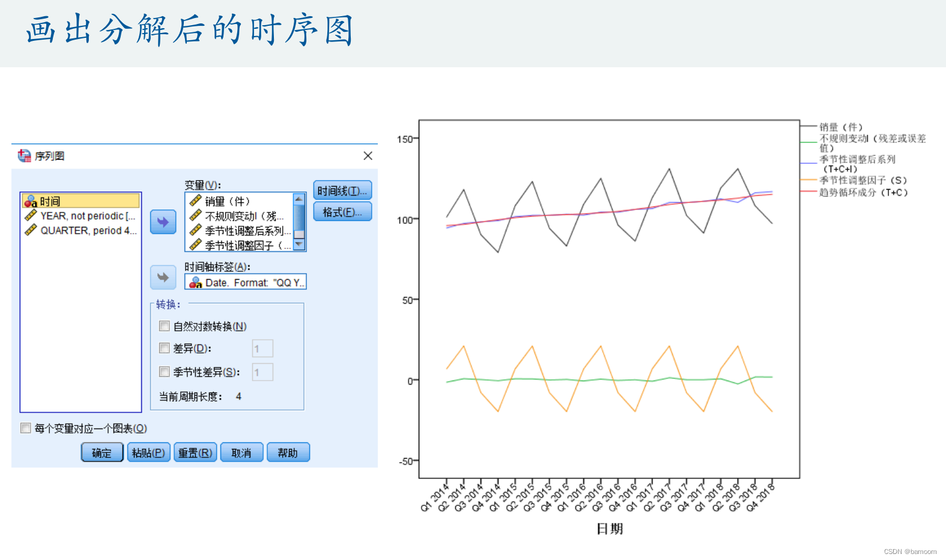Click the green 不规则变动 legend line
946x560 pixels.
coord(809,142)
